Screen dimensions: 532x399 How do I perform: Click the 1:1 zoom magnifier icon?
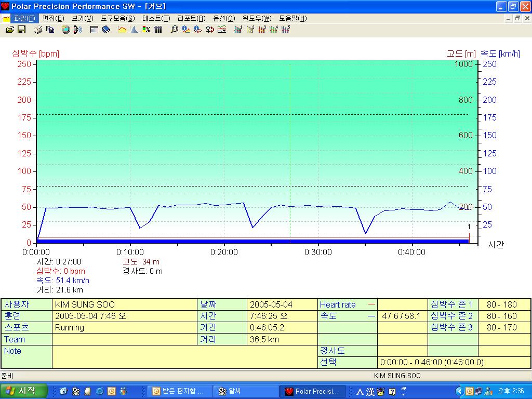tap(174, 30)
